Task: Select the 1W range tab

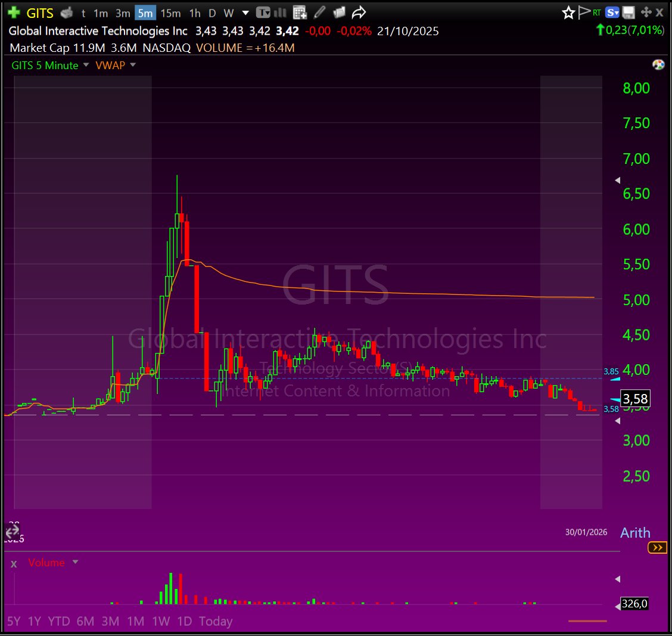Action: click(161, 621)
